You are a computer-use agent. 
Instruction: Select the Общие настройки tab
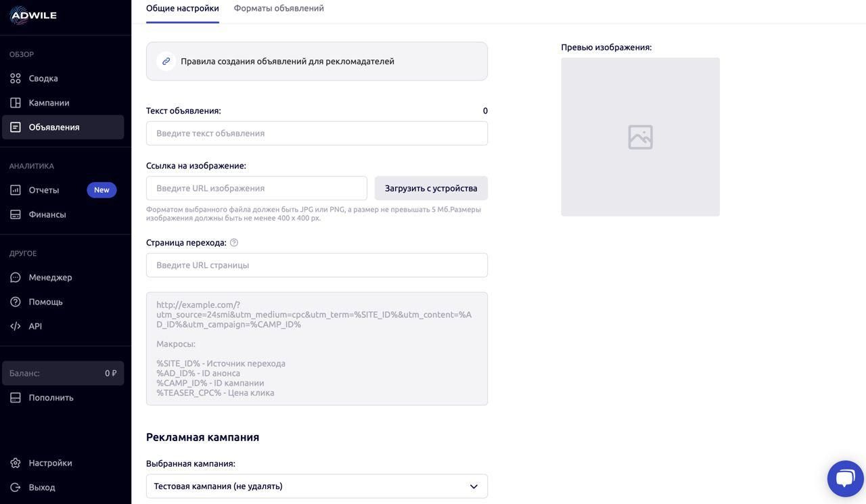(x=183, y=8)
